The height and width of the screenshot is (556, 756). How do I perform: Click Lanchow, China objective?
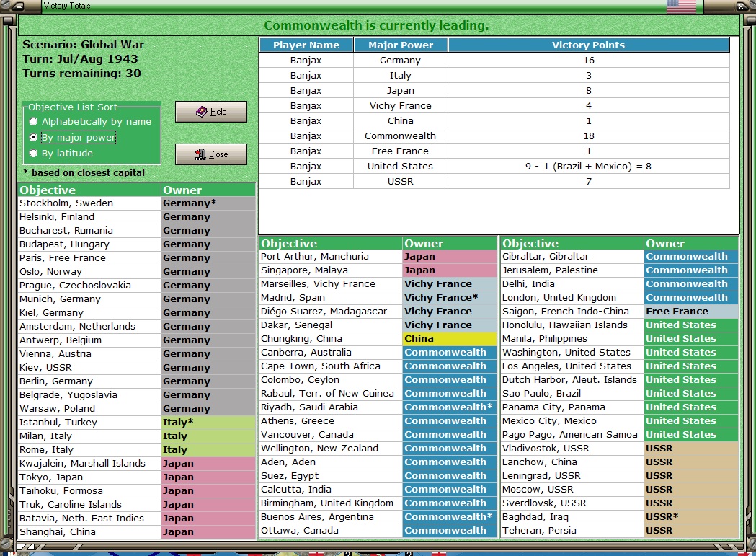(572, 462)
